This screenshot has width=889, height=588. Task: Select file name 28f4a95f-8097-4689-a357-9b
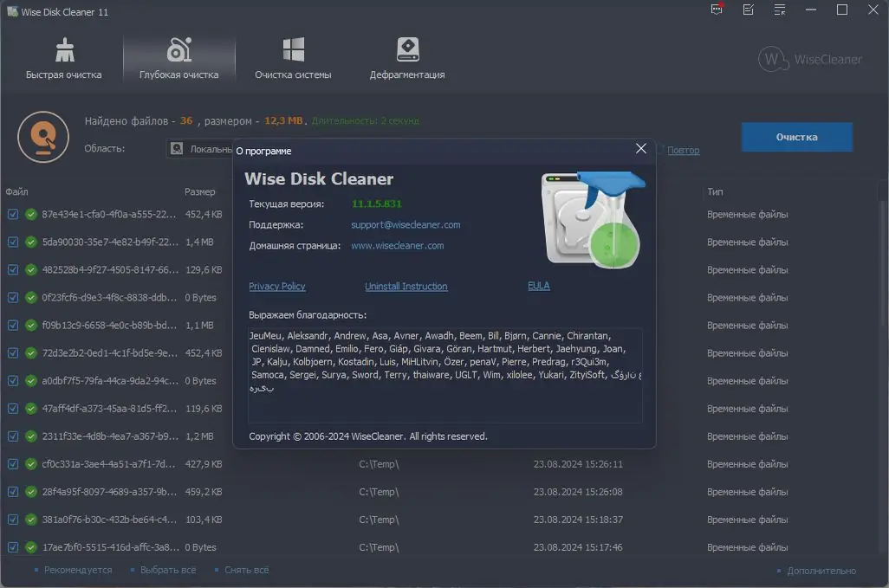tap(109, 492)
